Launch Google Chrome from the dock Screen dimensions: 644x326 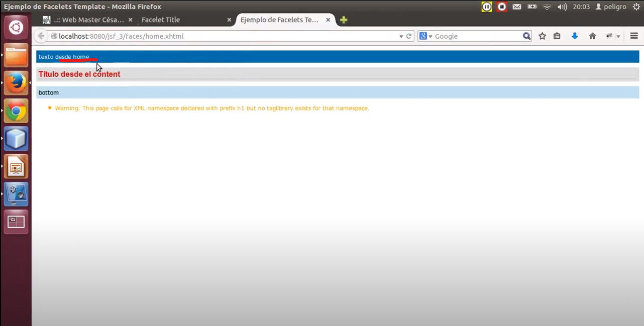pyautogui.click(x=16, y=111)
